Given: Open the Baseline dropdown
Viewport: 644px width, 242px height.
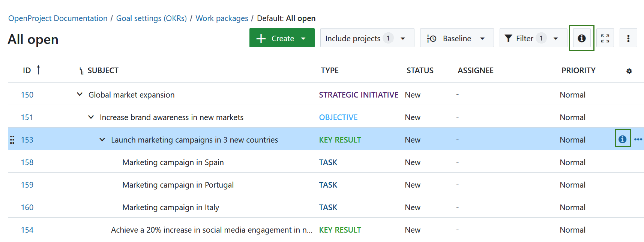Looking at the screenshot, I should 456,38.
